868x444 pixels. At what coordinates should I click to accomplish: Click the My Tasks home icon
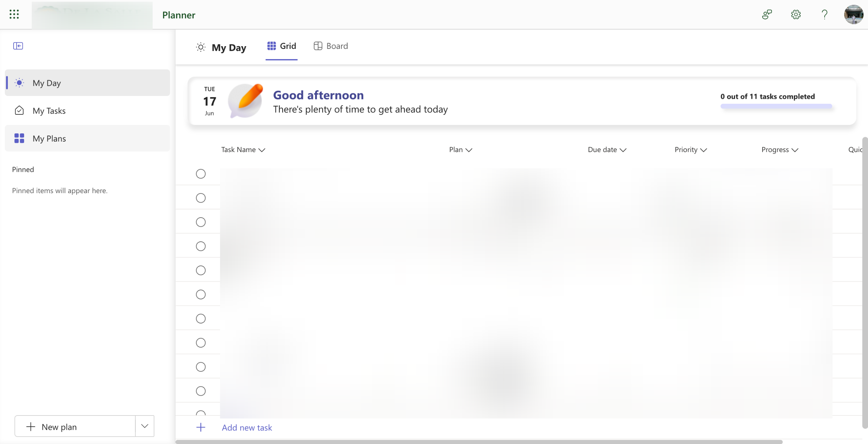tap(19, 111)
